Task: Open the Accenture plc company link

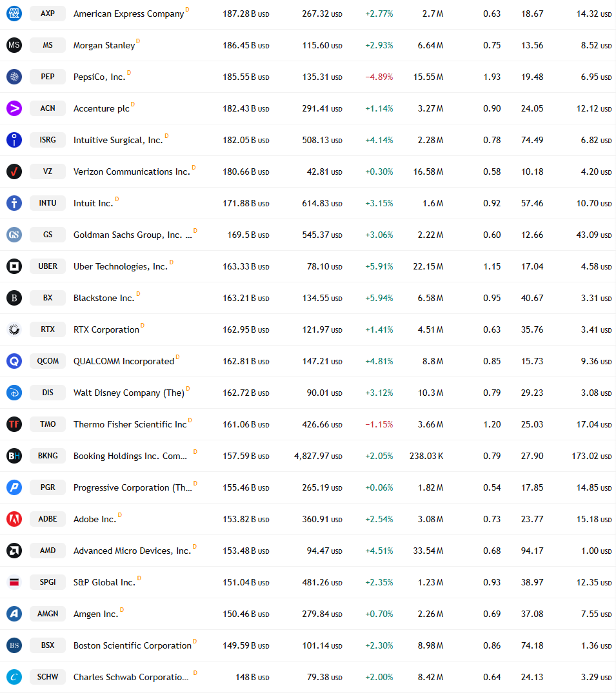Action: click(101, 108)
